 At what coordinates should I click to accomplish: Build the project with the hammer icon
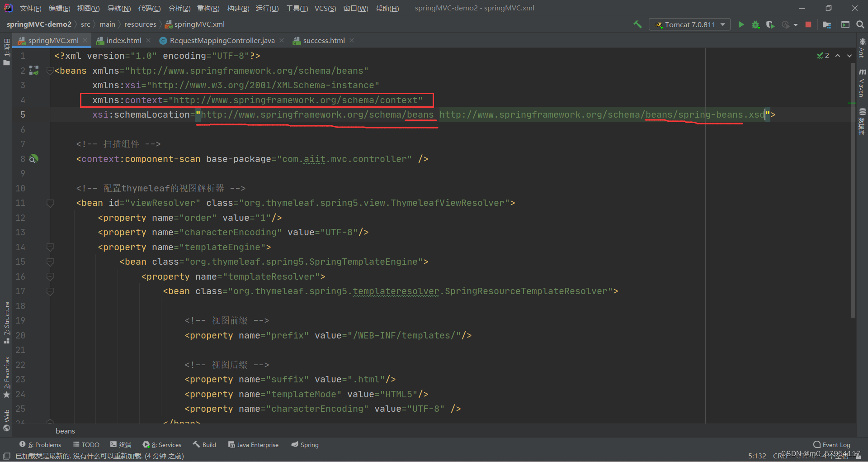637,24
